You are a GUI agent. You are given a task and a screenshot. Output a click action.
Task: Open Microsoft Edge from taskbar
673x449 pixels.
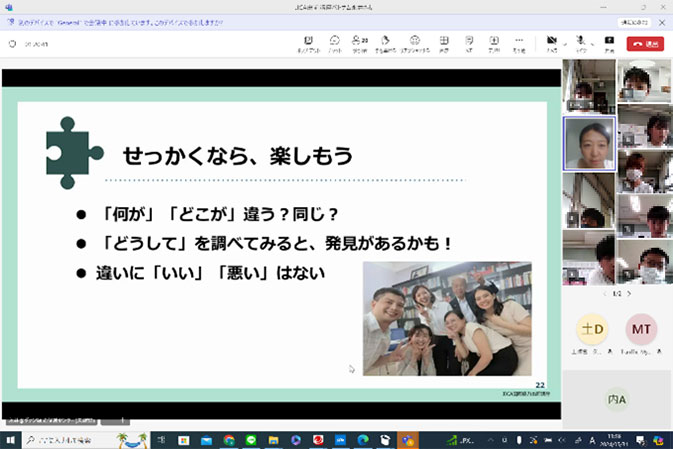click(363, 440)
